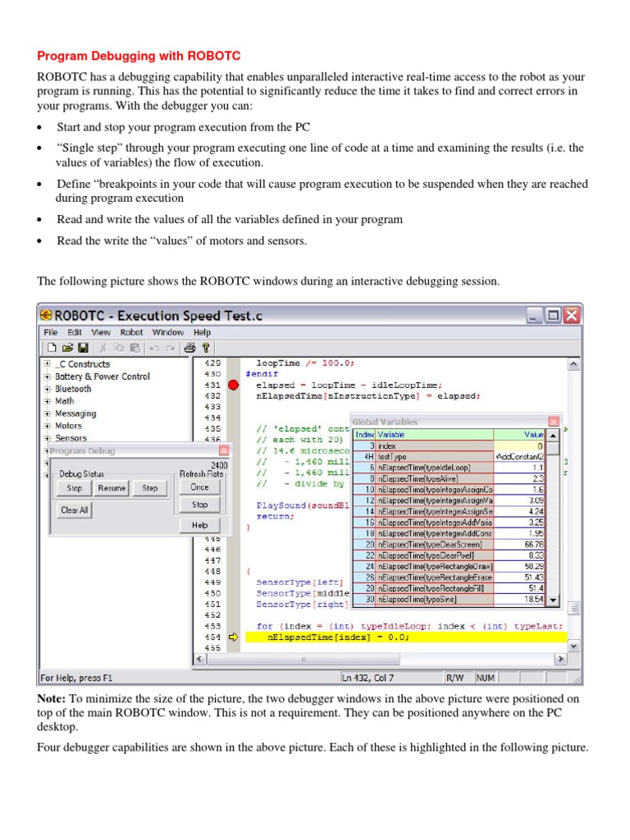This screenshot has width=630, height=840.
Task: Close the Program Debug window
Action: click(224, 450)
